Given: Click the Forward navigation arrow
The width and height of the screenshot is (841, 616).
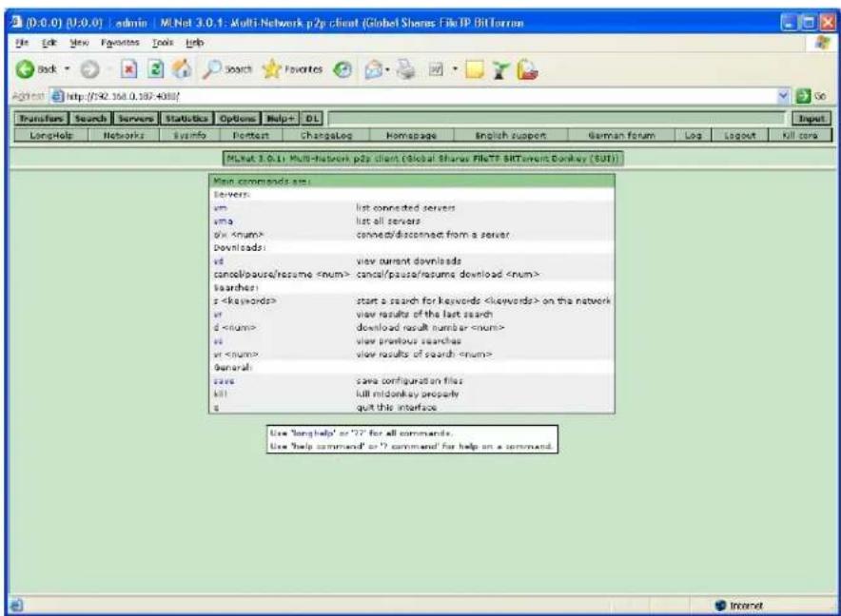Looking at the screenshot, I should (89, 69).
